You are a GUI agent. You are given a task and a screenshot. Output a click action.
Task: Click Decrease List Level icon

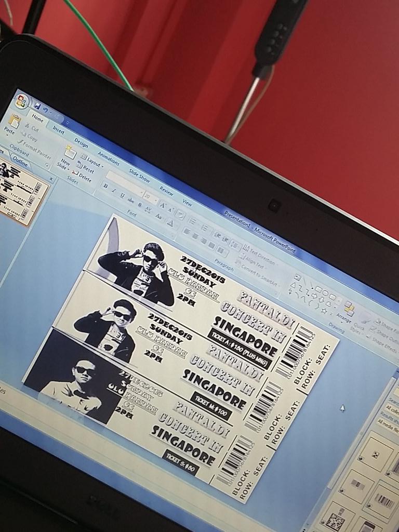click(217, 235)
